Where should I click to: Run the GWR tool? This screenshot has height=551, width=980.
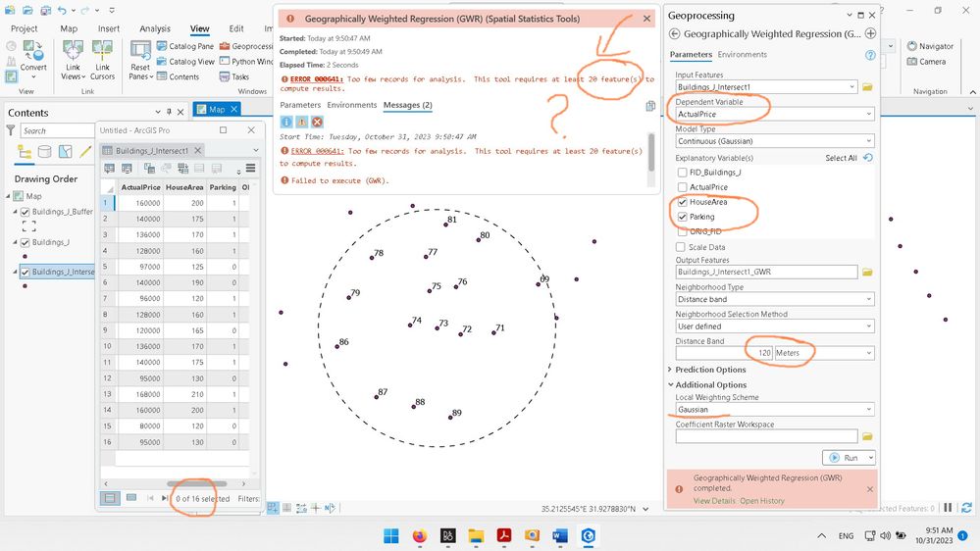(x=844, y=458)
